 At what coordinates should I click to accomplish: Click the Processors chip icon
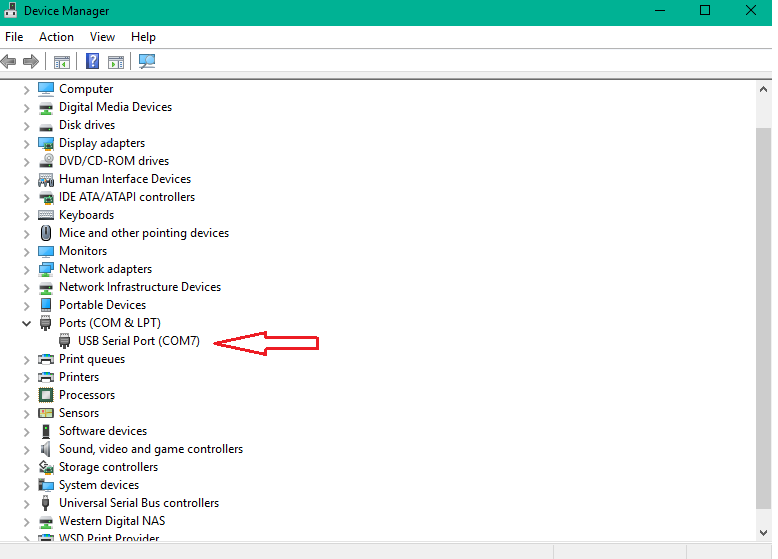pos(46,395)
